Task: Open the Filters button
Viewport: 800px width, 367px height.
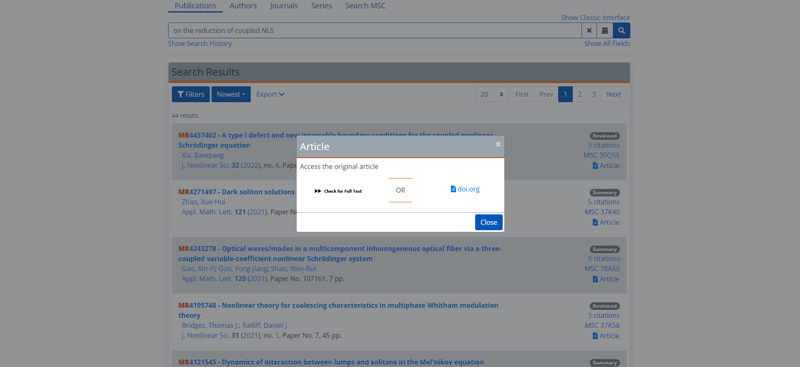Action: click(191, 94)
